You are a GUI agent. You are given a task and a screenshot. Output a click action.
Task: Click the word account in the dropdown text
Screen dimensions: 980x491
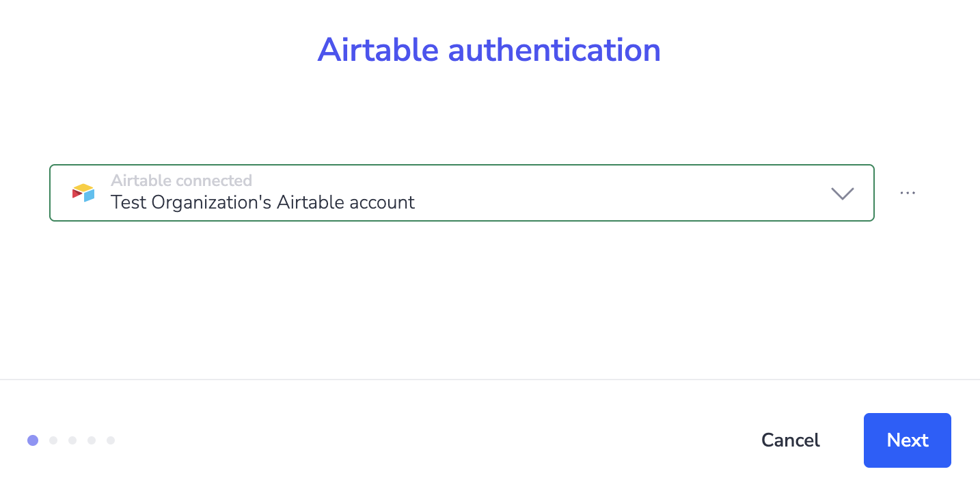(x=381, y=202)
